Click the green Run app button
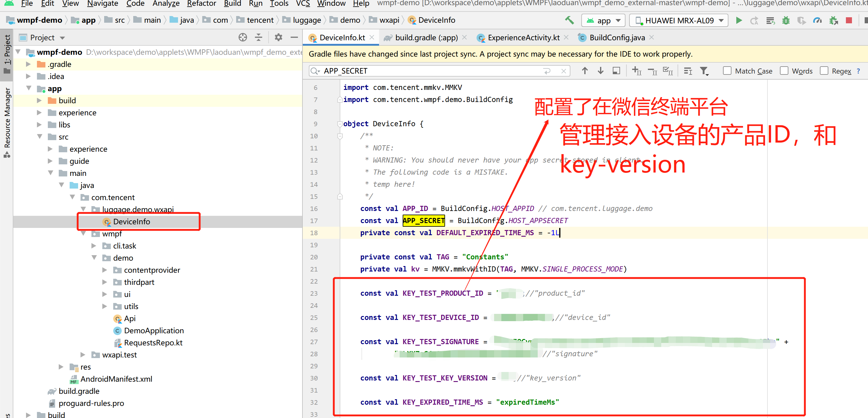 pos(739,21)
